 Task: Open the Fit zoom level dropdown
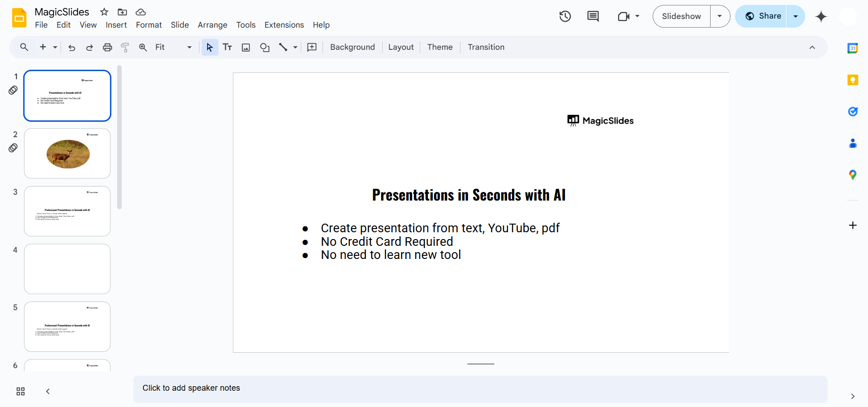click(x=173, y=47)
